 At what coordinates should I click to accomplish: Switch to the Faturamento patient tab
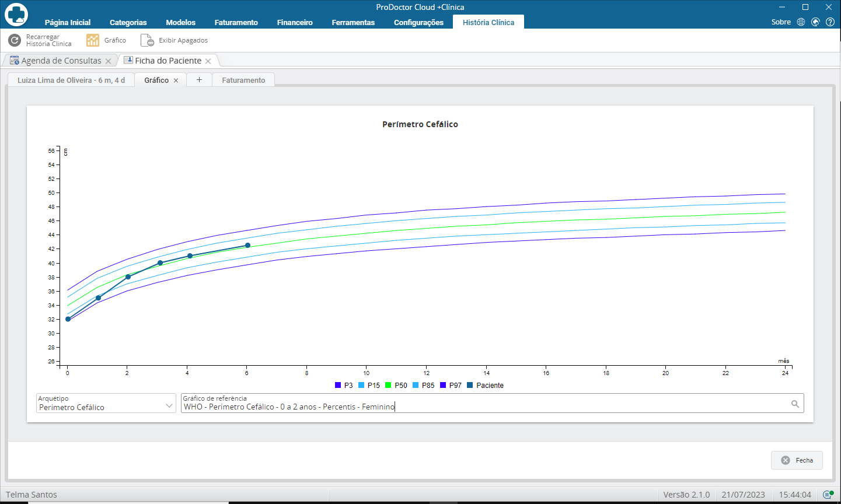coord(243,80)
